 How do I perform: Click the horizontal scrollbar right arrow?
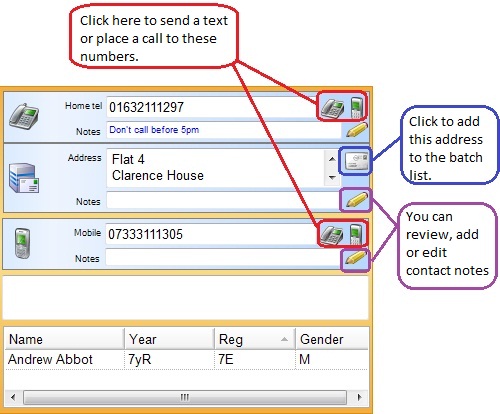tap(359, 397)
